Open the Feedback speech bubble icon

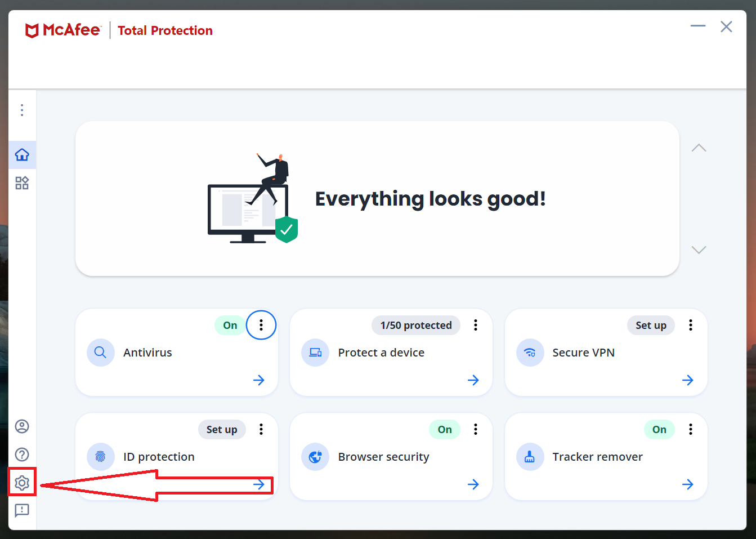point(22,510)
